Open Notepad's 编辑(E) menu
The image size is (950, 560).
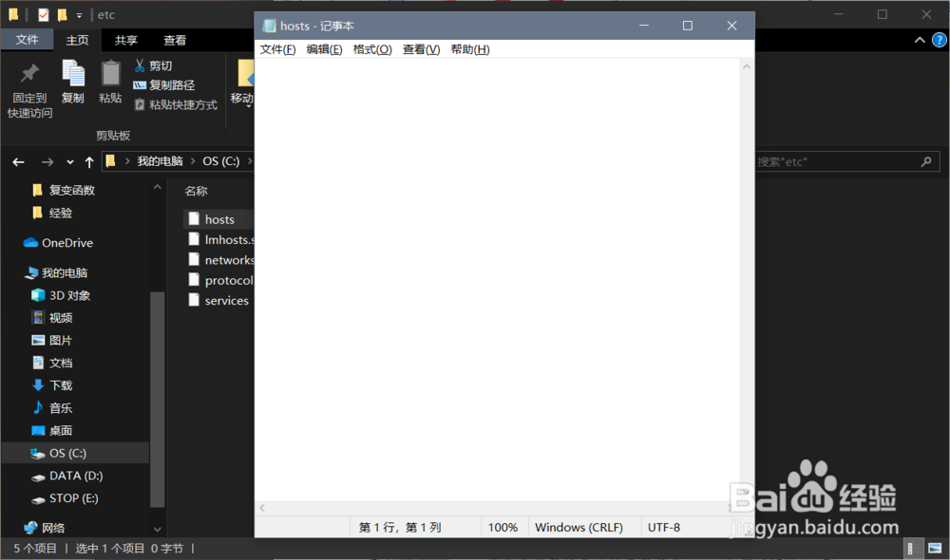[x=324, y=49]
